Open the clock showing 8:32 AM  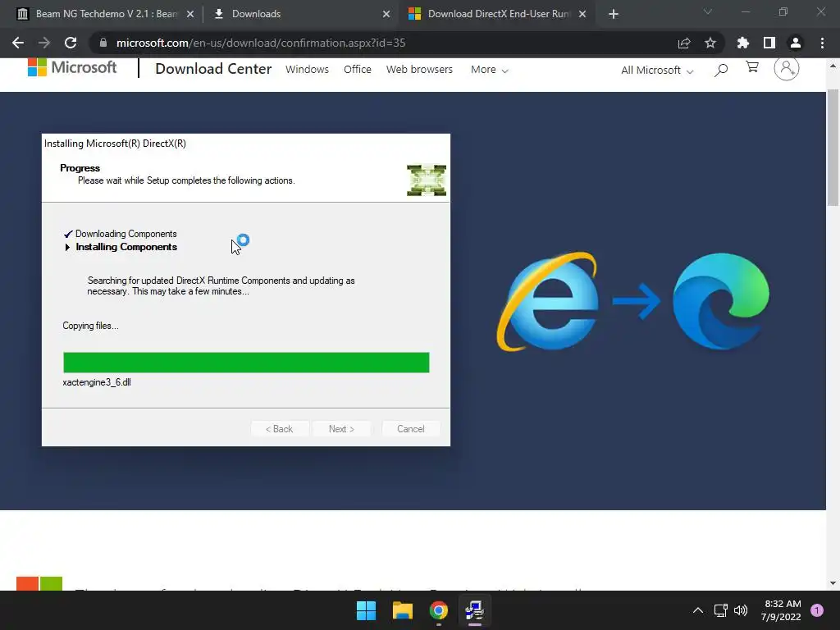[781, 610]
